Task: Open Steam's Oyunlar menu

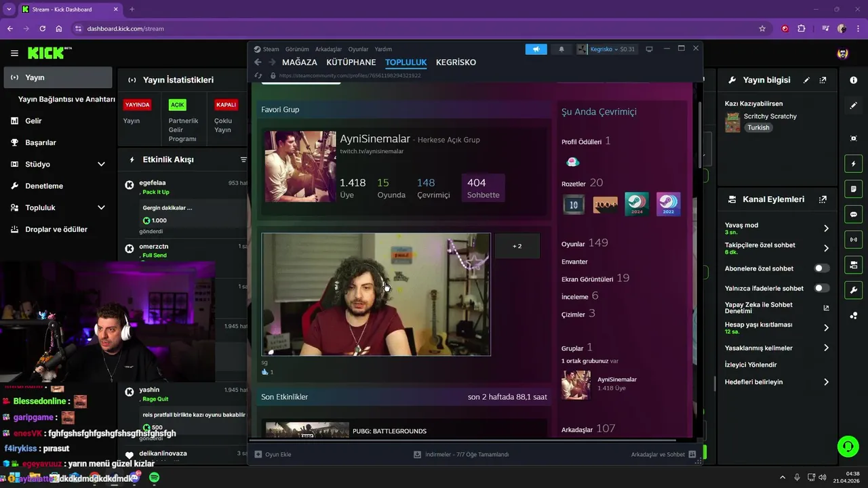Action: [358, 49]
